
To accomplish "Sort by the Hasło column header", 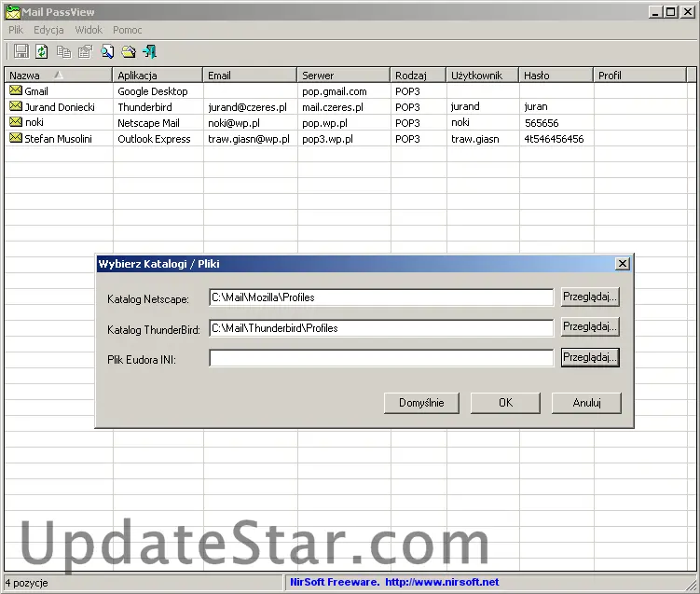I will pyautogui.click(x=556, y=75).
